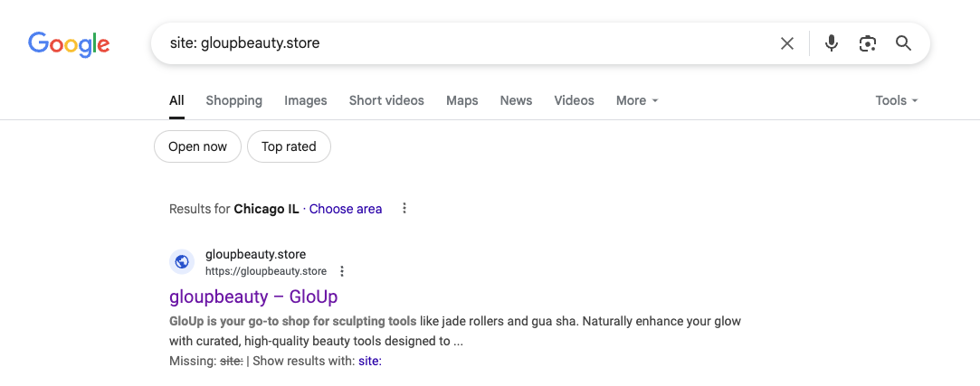Click inside the search query field
Image resolution: width=980 pixels, height=386 pixels.
452,43
